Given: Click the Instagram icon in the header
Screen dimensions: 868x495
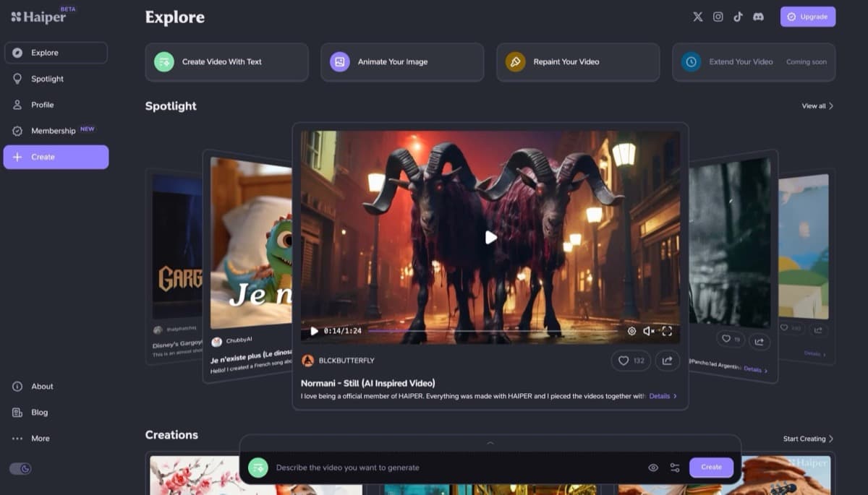Looking at the screenshot, I should click(718, 16).
